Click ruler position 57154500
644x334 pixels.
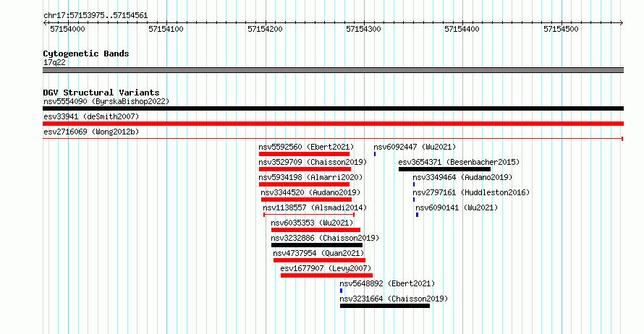tap(561, 29)
